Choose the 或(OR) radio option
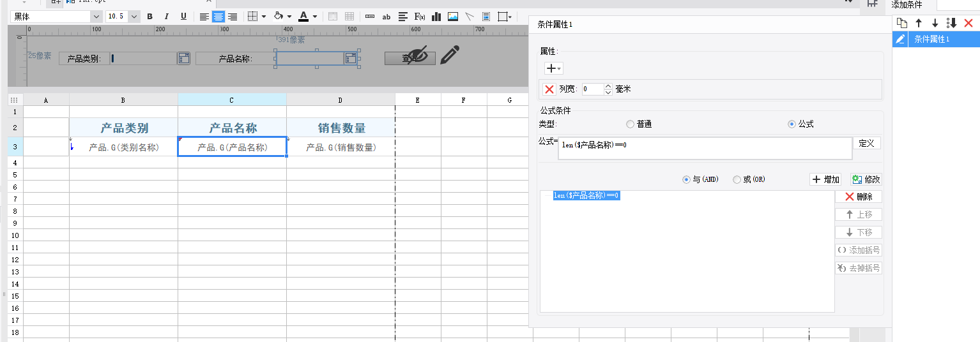Screen dimensions: 980x342 tap(737, 180)
